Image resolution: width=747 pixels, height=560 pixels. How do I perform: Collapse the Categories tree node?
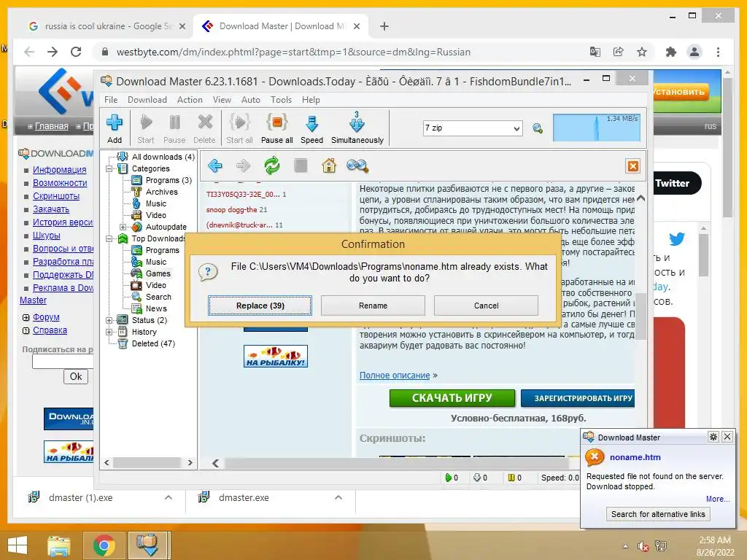(109, 168)
